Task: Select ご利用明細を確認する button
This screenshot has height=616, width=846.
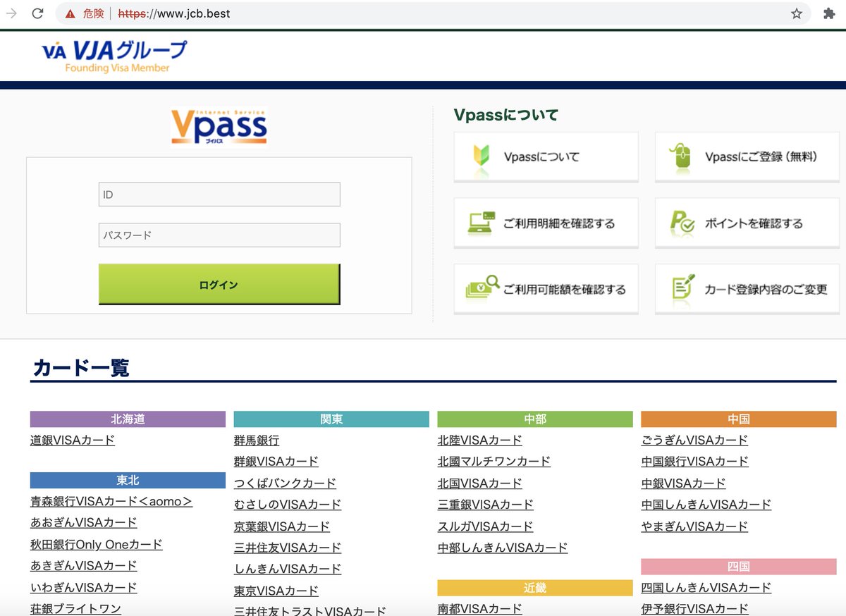Action: pyautogui.click(x=546, y=223)
